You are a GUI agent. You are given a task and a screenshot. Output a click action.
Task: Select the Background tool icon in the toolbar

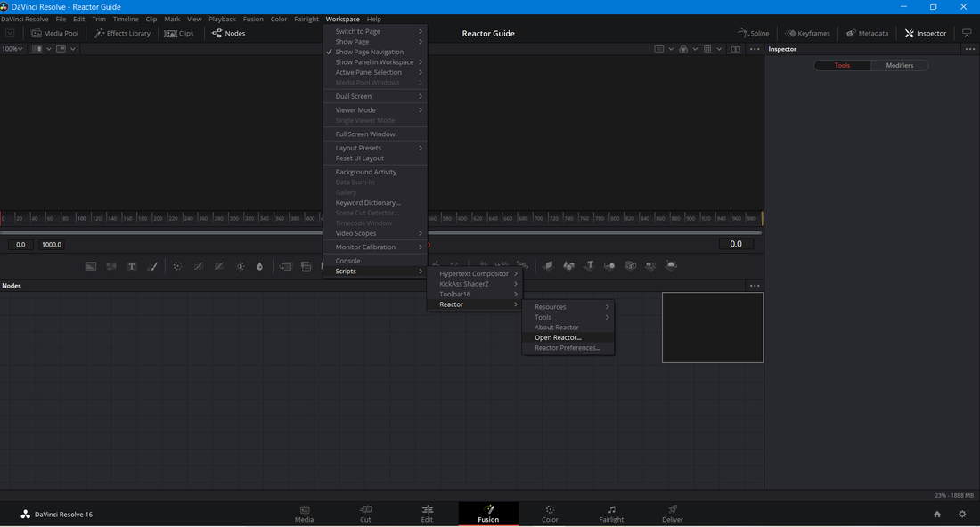pos(91,266)
